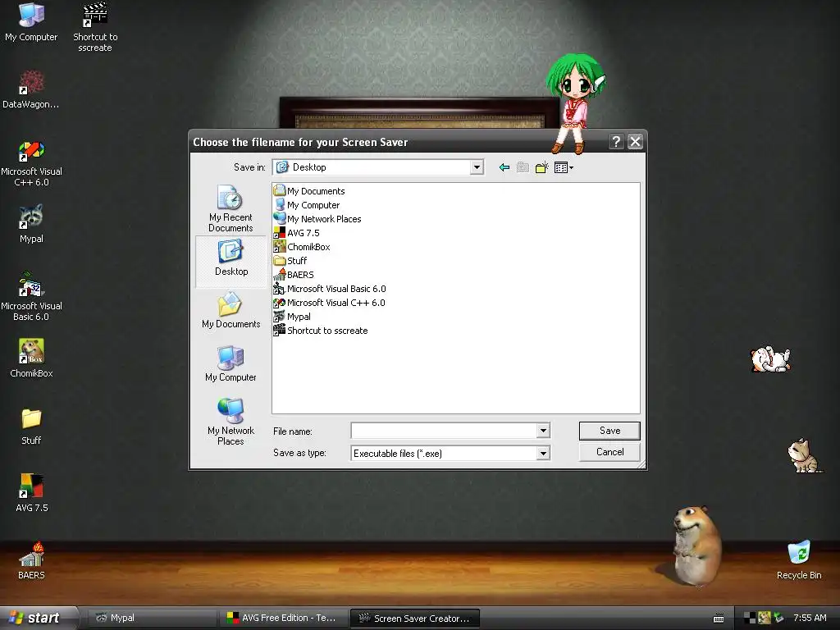Select Microsoft Visual C++ 6.0 desktop icon
This screenshot has width=840, height=630.
point(31,163)
